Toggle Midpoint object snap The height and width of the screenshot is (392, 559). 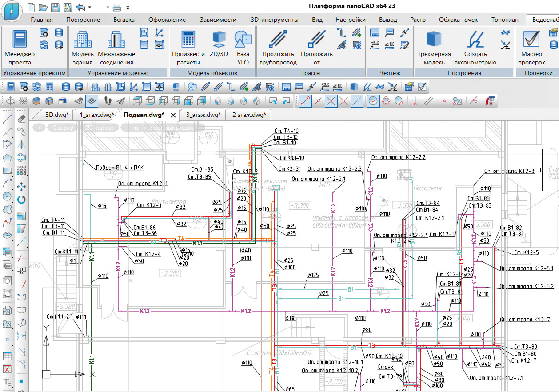click(318, 101)
